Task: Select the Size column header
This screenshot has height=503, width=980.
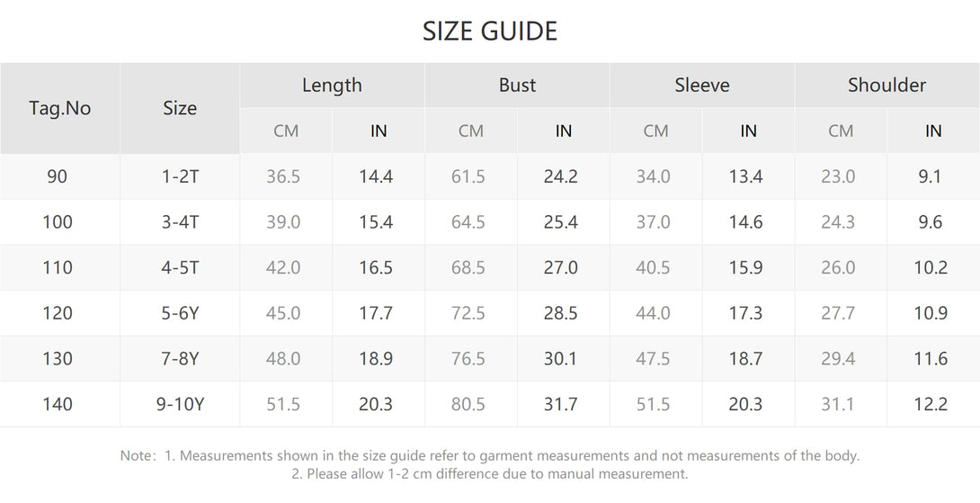Action: [x=180, y=108]
